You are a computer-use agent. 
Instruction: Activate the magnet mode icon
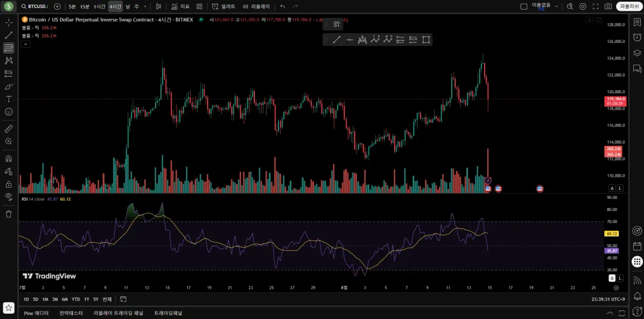click(x=9, y=159)
